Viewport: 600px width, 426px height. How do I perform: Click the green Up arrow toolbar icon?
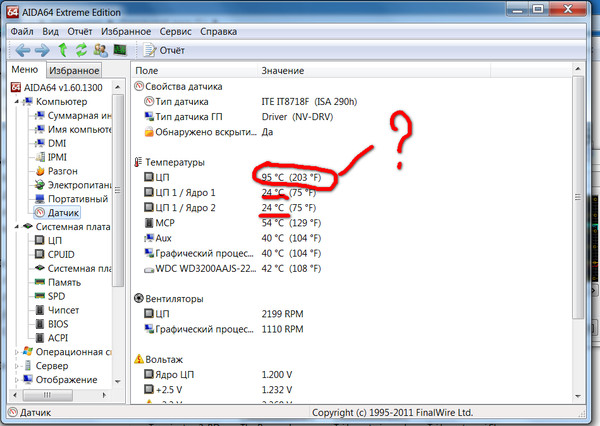[63, 50]
